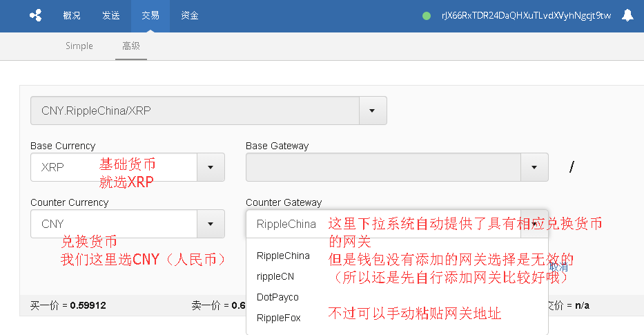Screen dimensions: 644x335
Task: Click the wallet address in header
Action: click(x=526, y=15)
